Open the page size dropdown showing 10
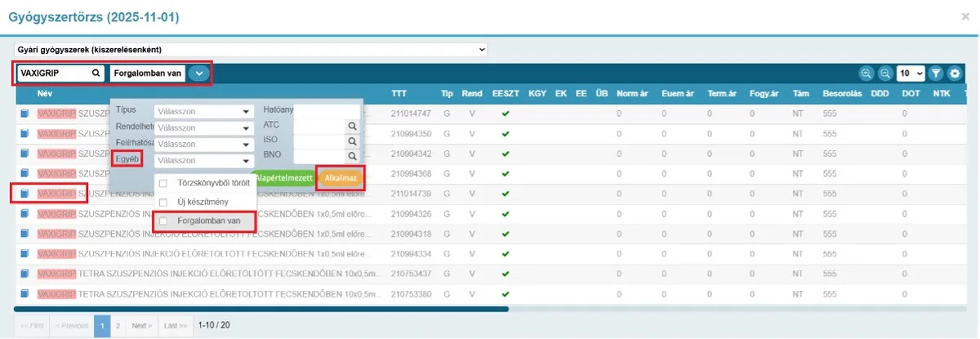 [x=911, y=74]
